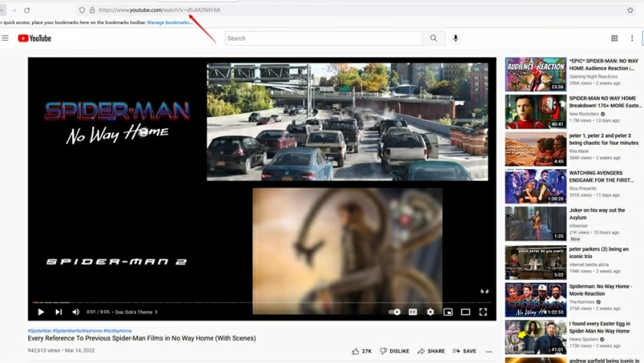
Task: Open site security padlock info
Action: (x=92, y=10)
